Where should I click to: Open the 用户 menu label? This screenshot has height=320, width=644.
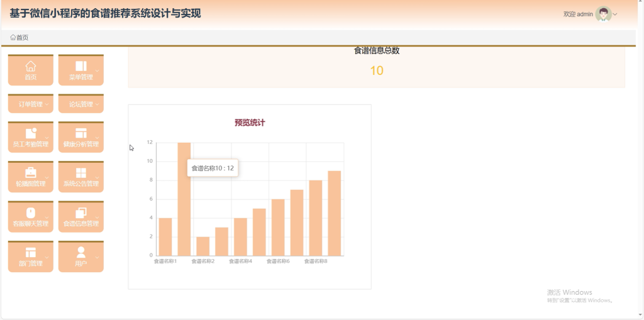[81, 263]
